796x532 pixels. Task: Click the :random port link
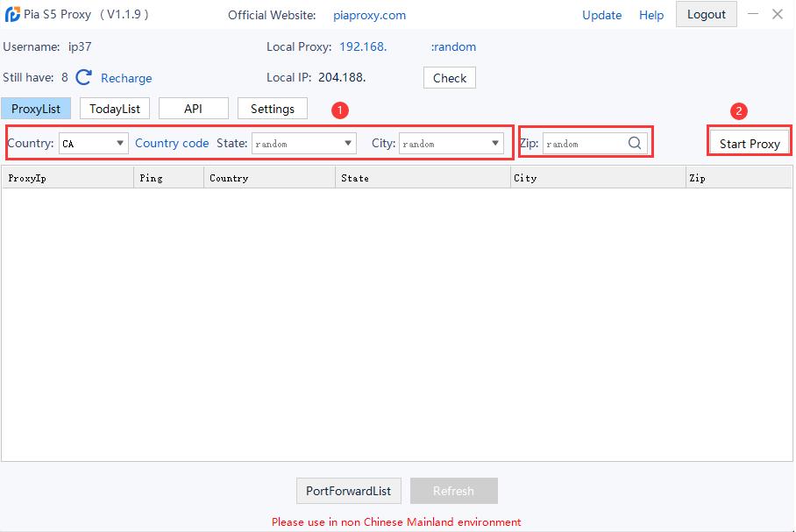pos(453,46)
